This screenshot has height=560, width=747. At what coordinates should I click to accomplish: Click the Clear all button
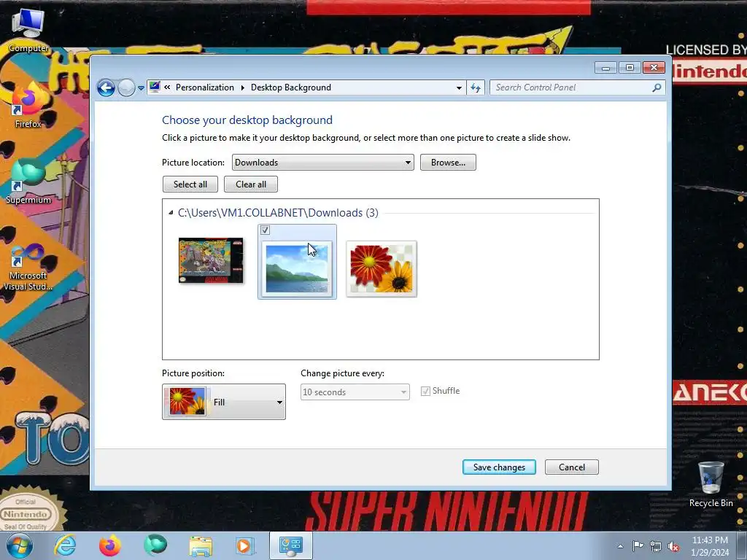point(251,184)
